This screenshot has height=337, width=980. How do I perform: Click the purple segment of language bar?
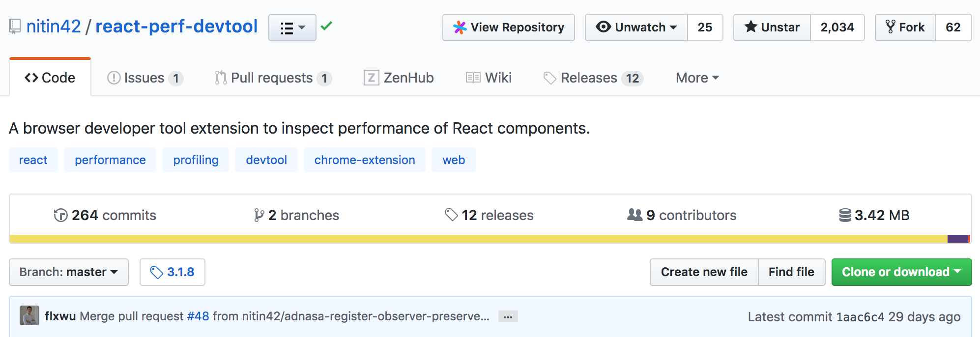coord(957,239)
